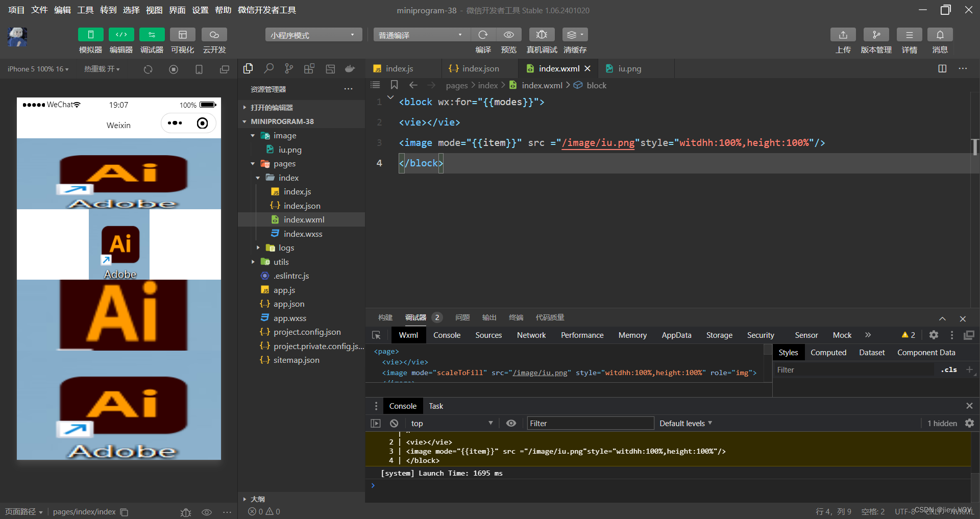Close the index.wxml tab
Screen dimensions: 980x519
click(587, 68)
